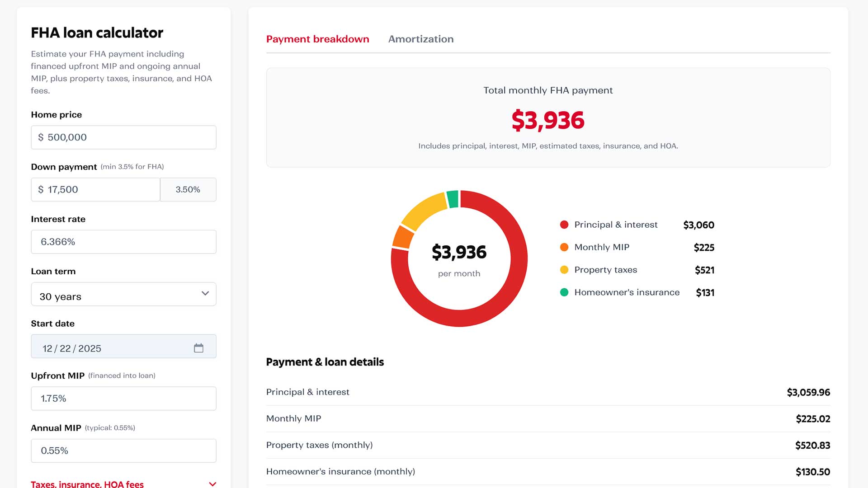Click the green Homeowner's insurance legend dot
This screenshot has width=868, height=488.
(564, 292)
